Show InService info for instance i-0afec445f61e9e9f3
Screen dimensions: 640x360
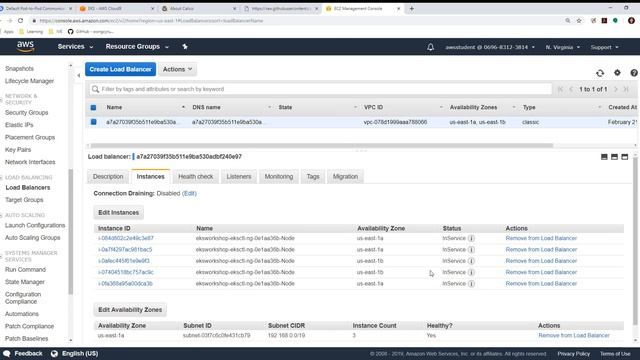coord(471,261)
